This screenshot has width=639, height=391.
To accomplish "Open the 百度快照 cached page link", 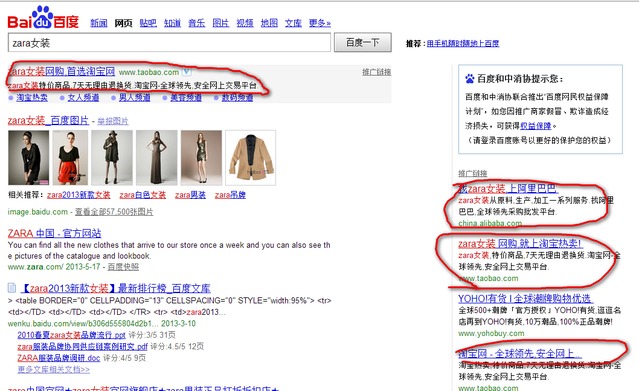I will pos(123,267).
